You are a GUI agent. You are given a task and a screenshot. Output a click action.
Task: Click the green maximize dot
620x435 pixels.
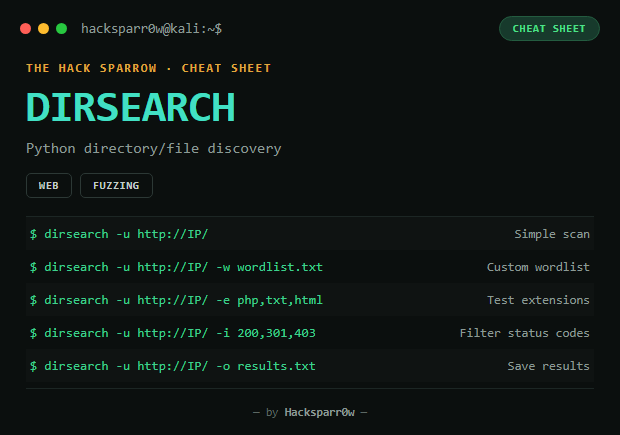tap(62, 29)
